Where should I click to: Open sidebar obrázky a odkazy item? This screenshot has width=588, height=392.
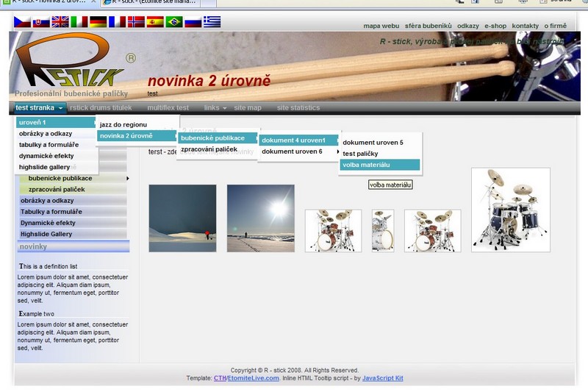coord(73,201)
